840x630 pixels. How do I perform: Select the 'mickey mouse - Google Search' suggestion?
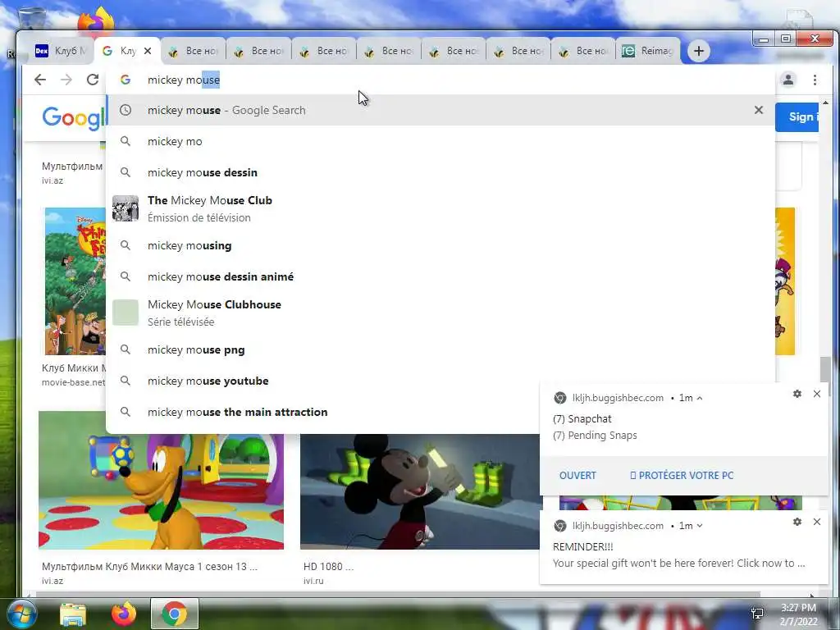(x=441, y=110)
